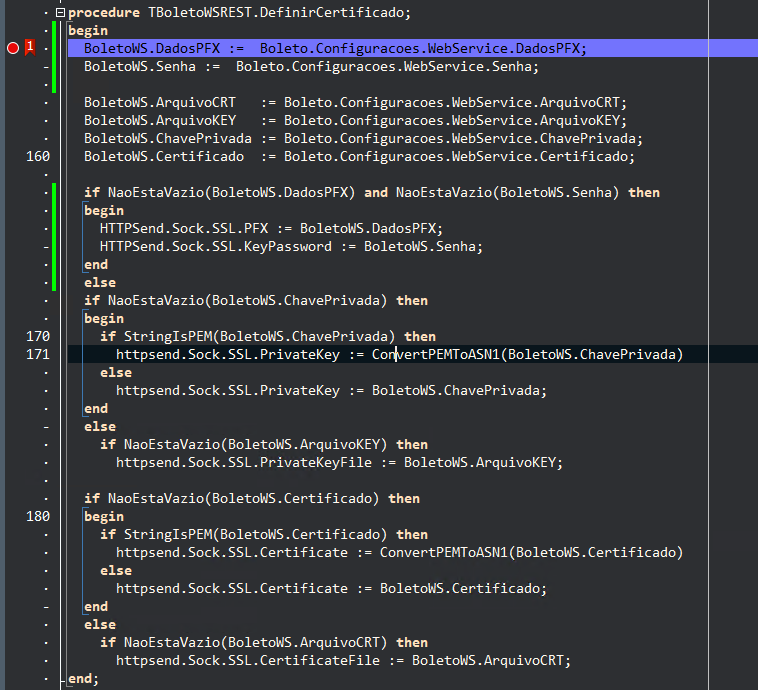Collapse the DefinirCertificado procedure fold

[x=60, y=13]
